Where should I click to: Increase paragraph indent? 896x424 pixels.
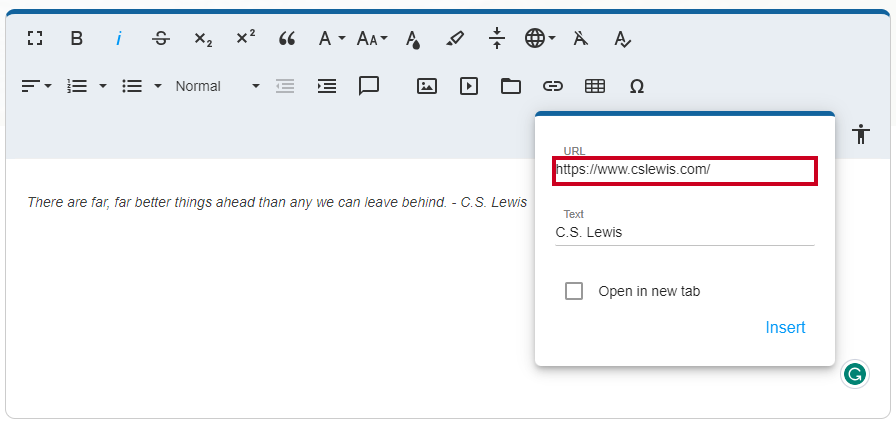tap(327, 86)
